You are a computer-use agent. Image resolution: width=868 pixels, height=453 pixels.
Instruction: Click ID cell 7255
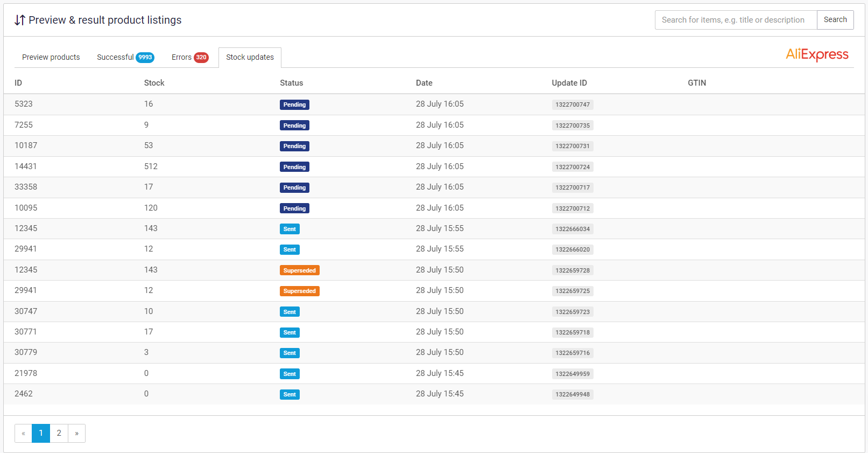point(24,125)
